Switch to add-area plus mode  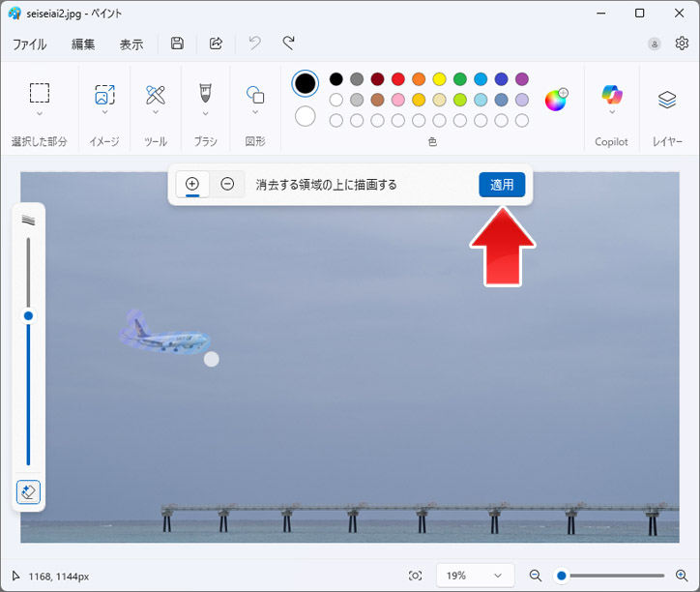pyautogui.click(x=192, y=184)
